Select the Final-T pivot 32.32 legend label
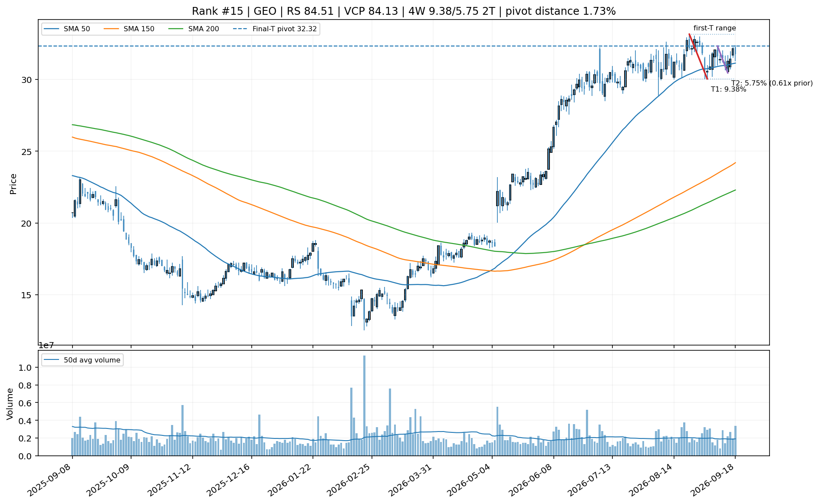This screenshot has height=504, width=819. pyautogui.click(x=285, y=29)
